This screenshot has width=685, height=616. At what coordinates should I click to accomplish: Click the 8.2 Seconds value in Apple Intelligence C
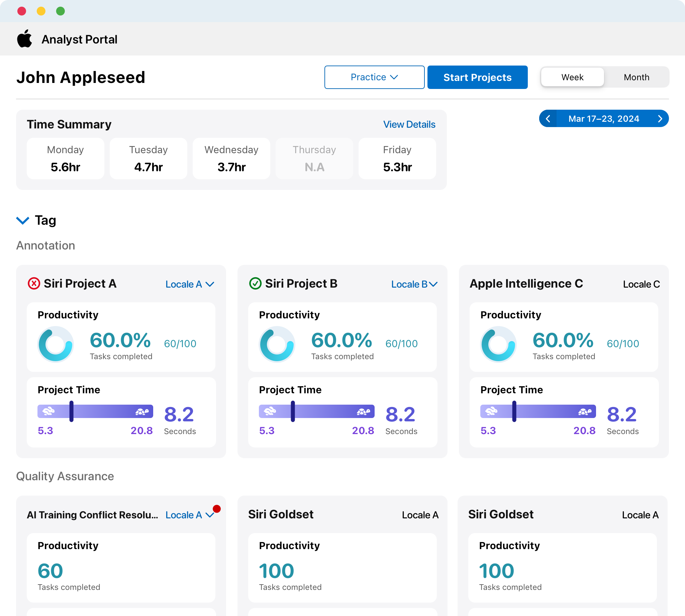pos(622,415)
